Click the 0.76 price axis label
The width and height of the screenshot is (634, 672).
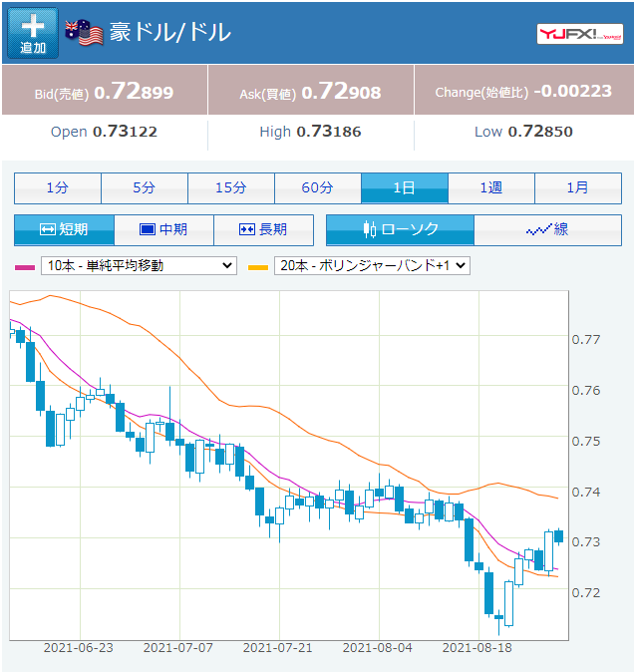(x=586, y=391)
